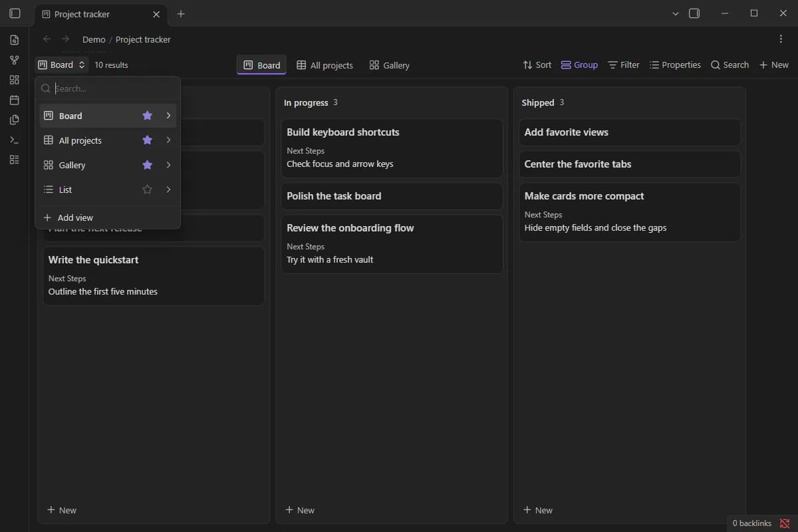Switch to the All projects tab

325,65
